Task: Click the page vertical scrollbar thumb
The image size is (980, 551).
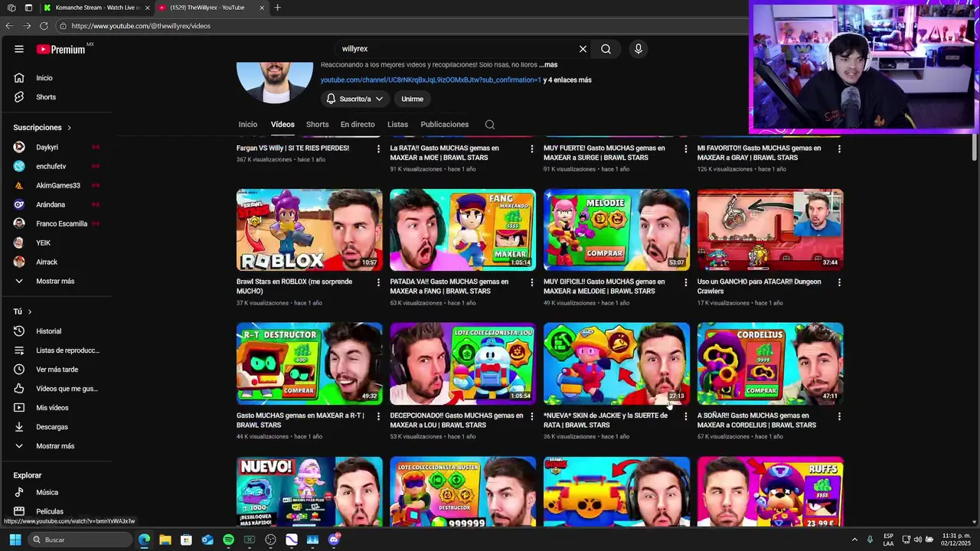Action: (974, 147)
